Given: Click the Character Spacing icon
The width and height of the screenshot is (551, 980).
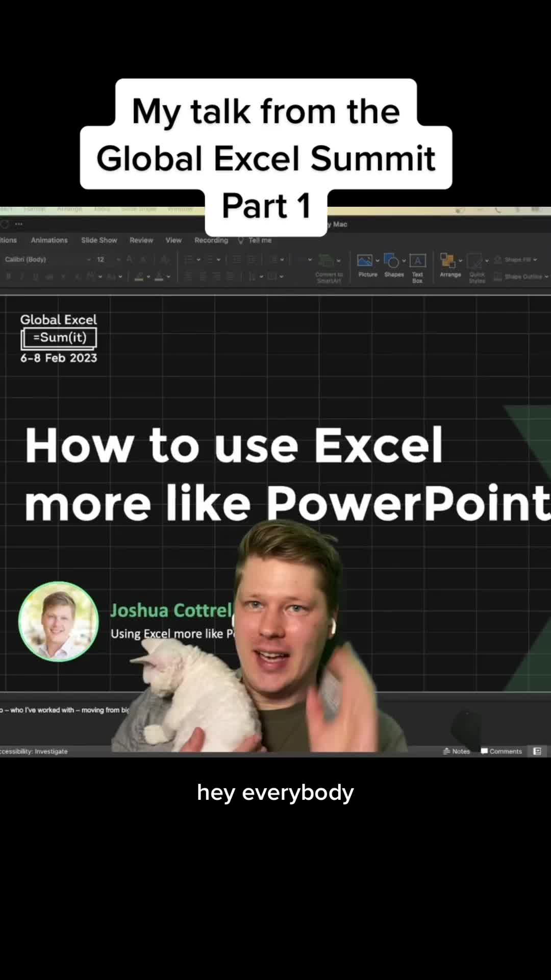Looking at the screenshot, I should pos(90,276).
